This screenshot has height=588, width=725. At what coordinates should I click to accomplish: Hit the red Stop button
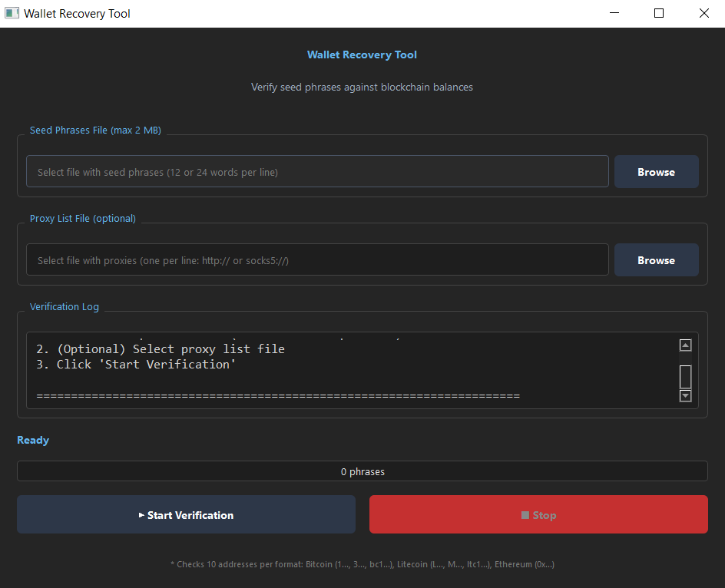click(x=538, y=515)
